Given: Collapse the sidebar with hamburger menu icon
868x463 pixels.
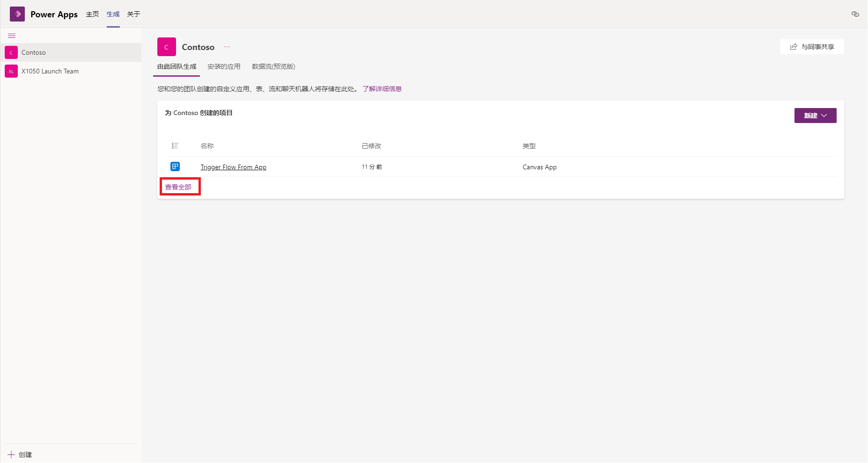Looking at the screenshot, I should click(12, 36).
